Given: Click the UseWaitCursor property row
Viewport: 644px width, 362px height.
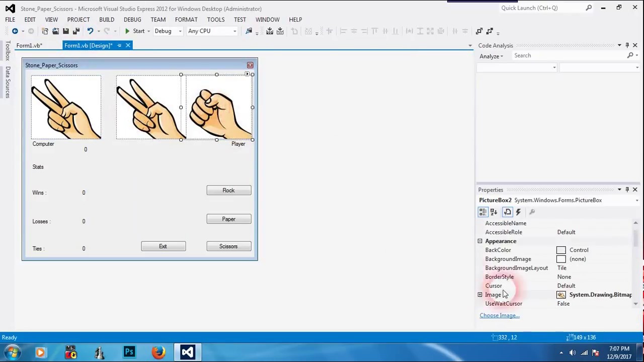Looking at the screenshot, I should 556,304.
